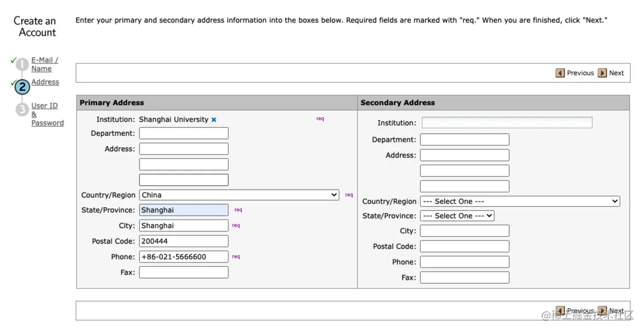Viewport: 644px width, 331px height.
Task: Open the primary Country/Region dropdown showing China
Action: click(239, 195)
